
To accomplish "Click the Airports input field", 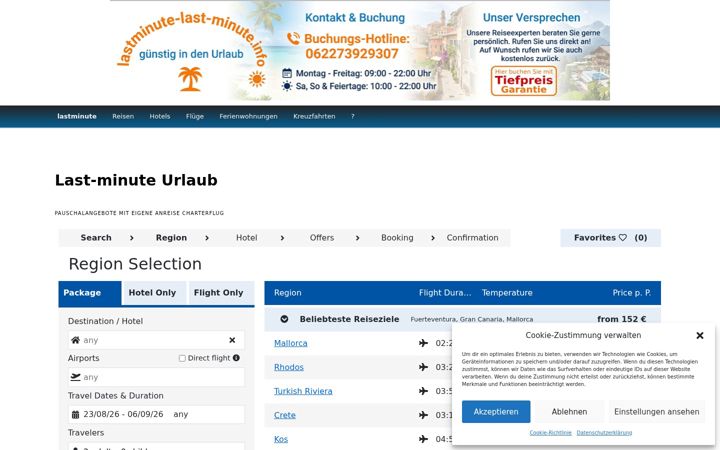I will 156,377.
